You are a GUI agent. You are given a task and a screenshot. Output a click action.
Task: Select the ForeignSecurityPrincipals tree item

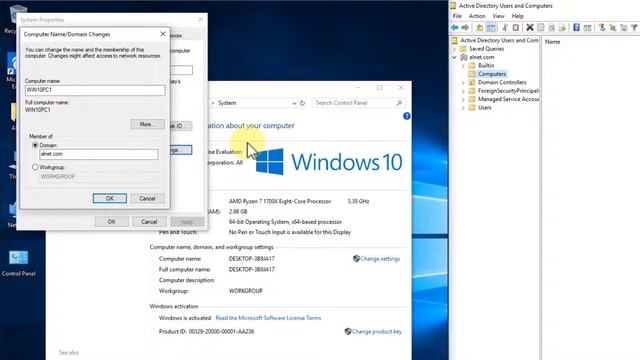pyautogui.click(x=508, y=91)
